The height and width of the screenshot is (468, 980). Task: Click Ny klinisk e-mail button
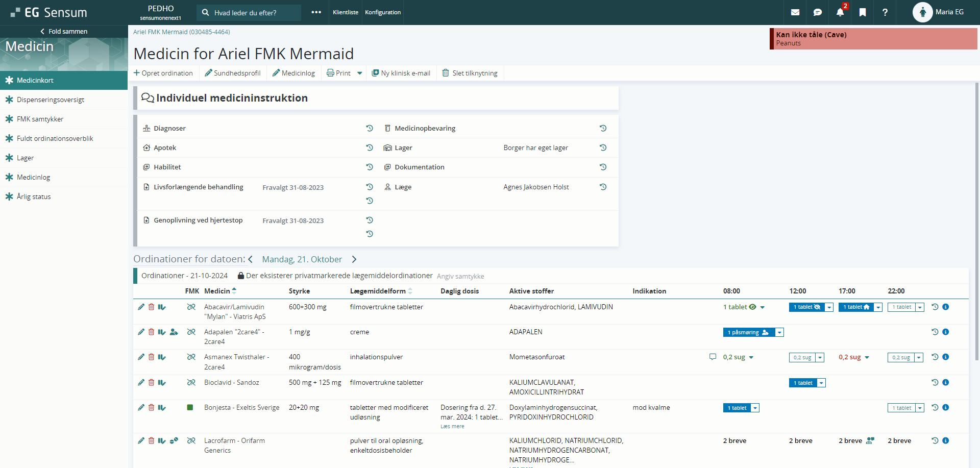(x=401, y=73)
